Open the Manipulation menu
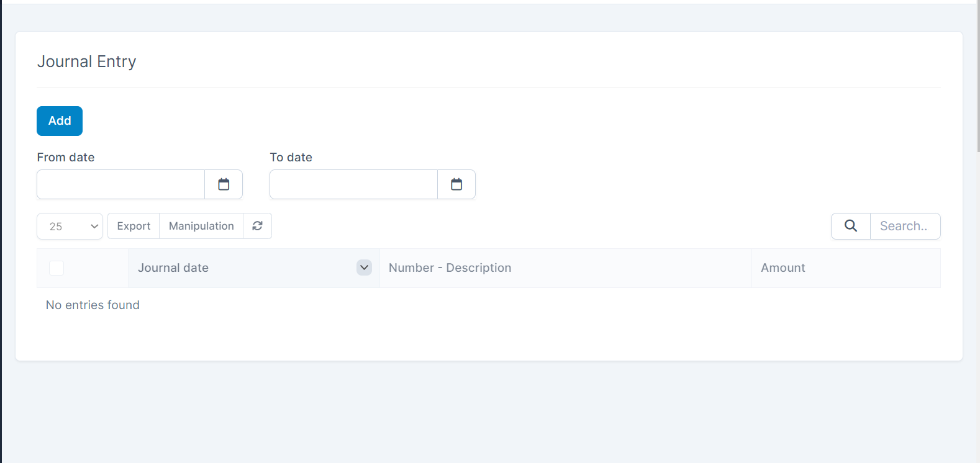The image size is (980, 463). 201,226
